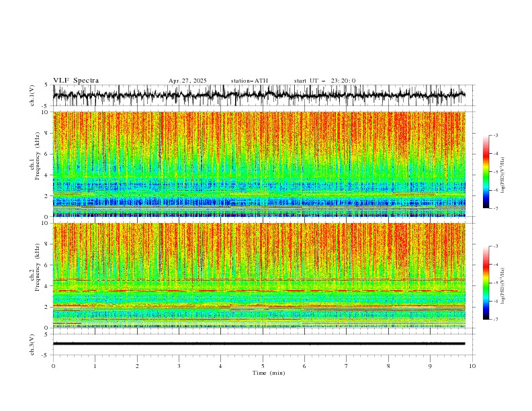Click the 'station=ATH' label
532x411 pixels.
[249, 81]
